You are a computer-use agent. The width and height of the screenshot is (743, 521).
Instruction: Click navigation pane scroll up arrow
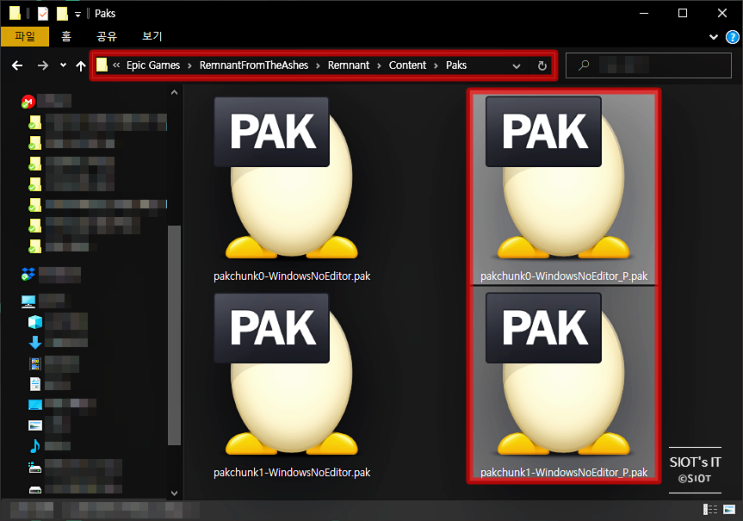click(174, 92)
